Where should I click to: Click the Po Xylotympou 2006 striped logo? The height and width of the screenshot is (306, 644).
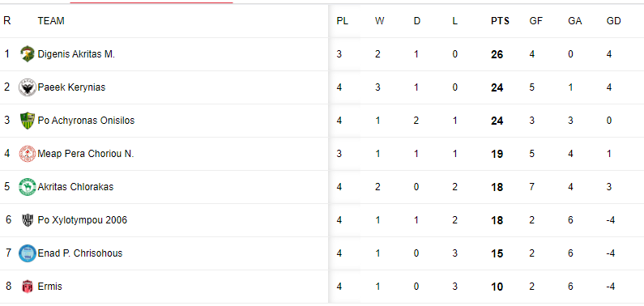[28, 220]
